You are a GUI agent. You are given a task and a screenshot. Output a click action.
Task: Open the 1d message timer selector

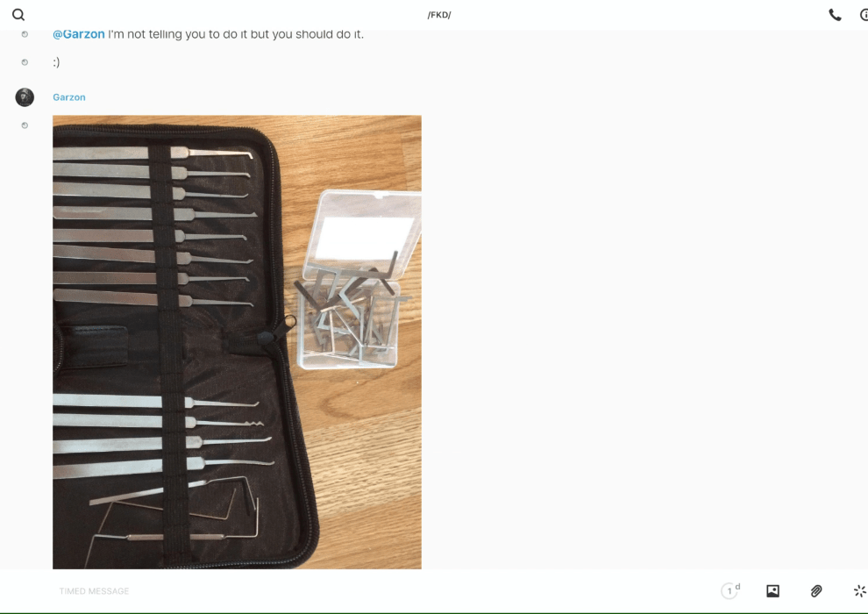pyautogui.click(x=730, y=590)
